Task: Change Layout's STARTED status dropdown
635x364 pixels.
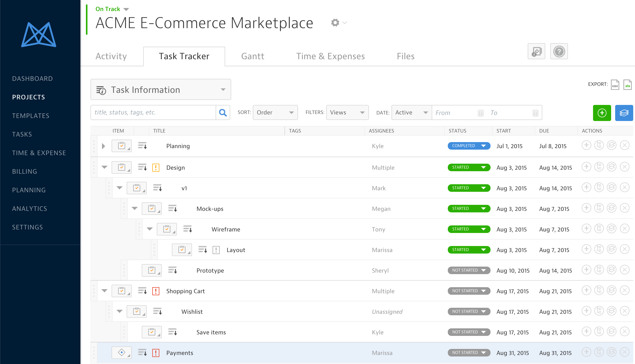Action: 469,250
